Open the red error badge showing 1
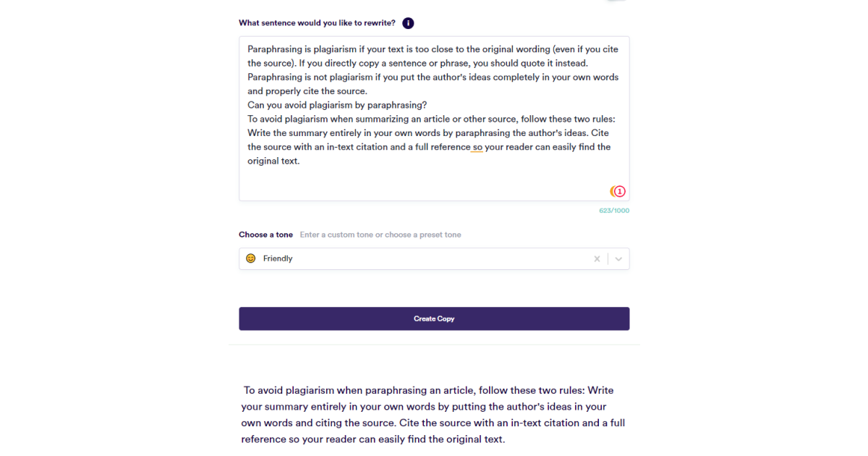Screen dimensions: 868x456 click(620, 192)
